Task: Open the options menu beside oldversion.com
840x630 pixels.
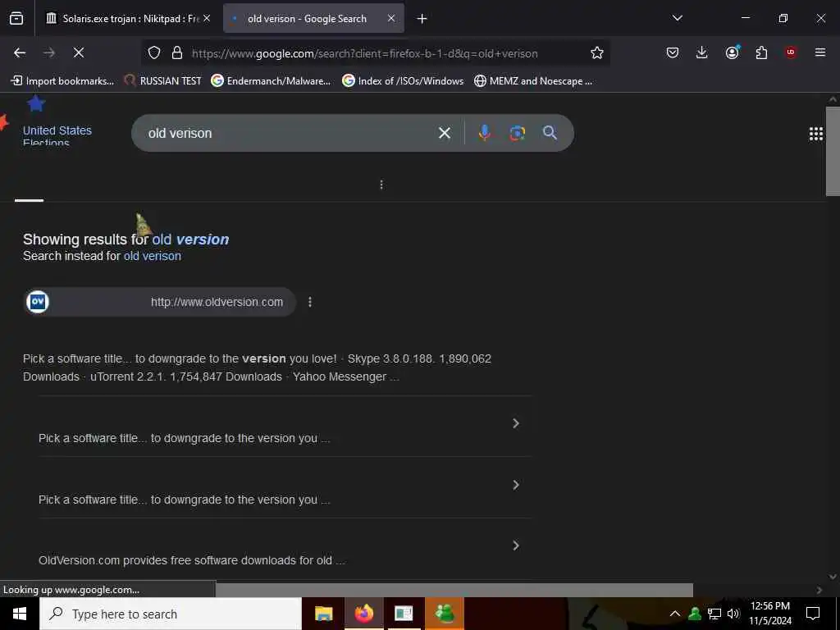Action: [x=309, y=302]
